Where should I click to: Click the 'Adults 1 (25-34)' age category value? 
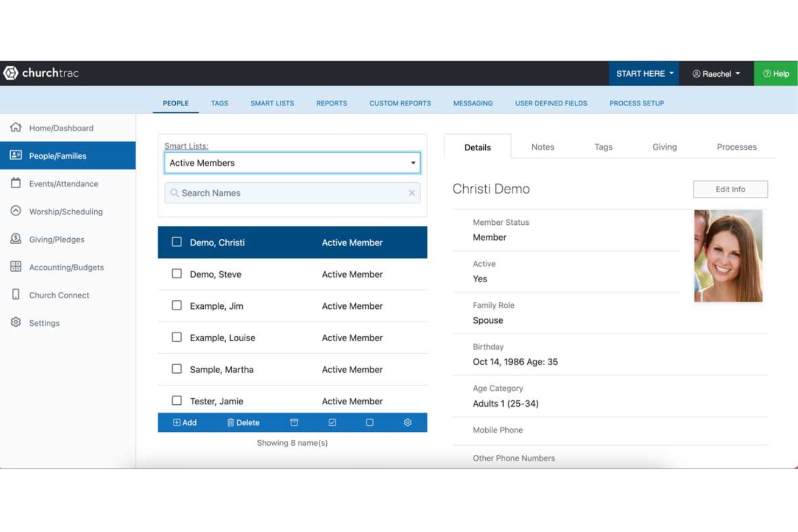tap(505, 403)
